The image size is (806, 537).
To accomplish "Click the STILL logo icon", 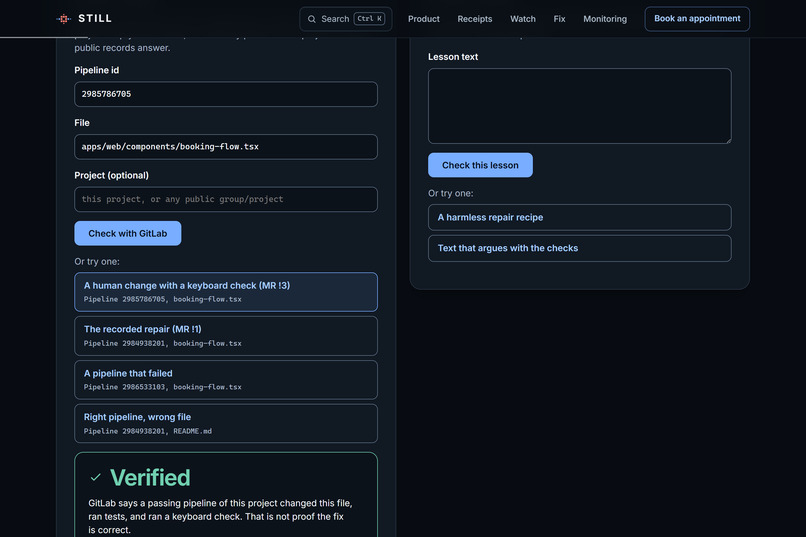I will pyautogui.click(x=63, y=19).
